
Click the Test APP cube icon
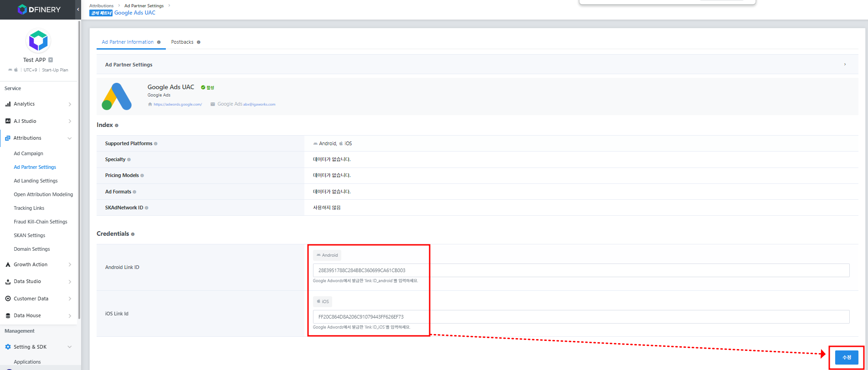[38, 41]
